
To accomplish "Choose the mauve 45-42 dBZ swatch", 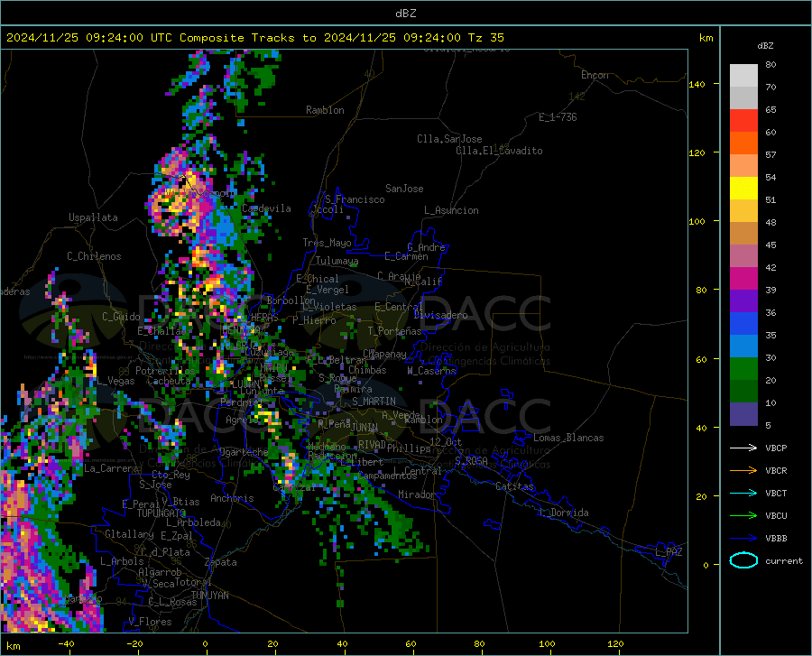I will point(743,256).
